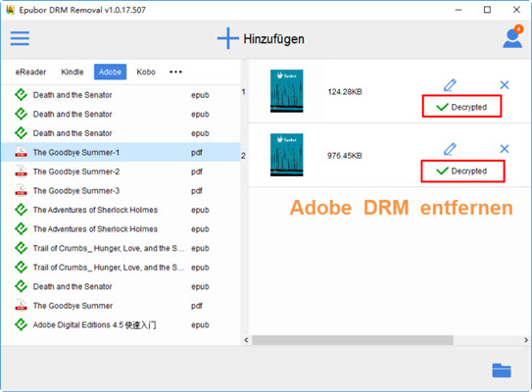
Task: Open the hamburger menu
Action: (20, 38)
